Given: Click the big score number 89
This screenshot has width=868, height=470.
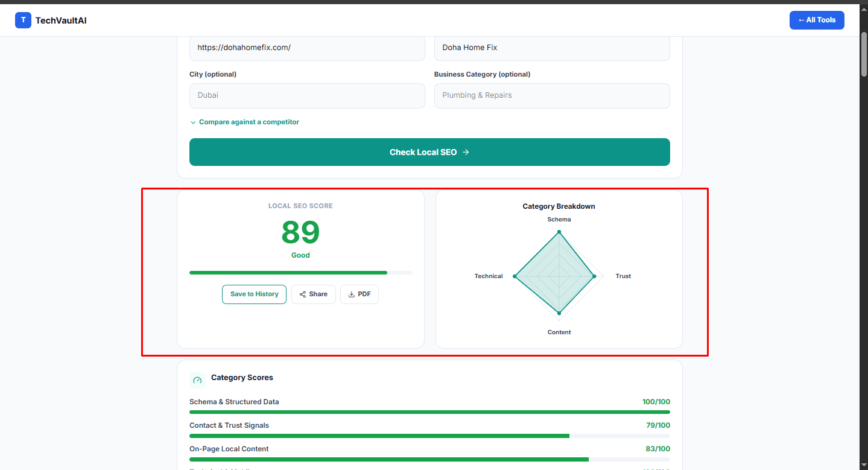Looking at the screenshot, I should [x=300, y=232].
